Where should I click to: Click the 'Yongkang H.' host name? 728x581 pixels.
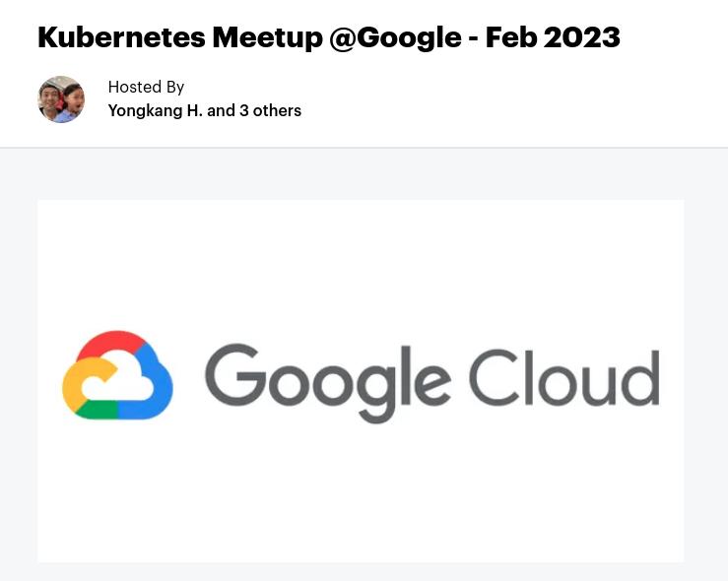coord(155,110)
